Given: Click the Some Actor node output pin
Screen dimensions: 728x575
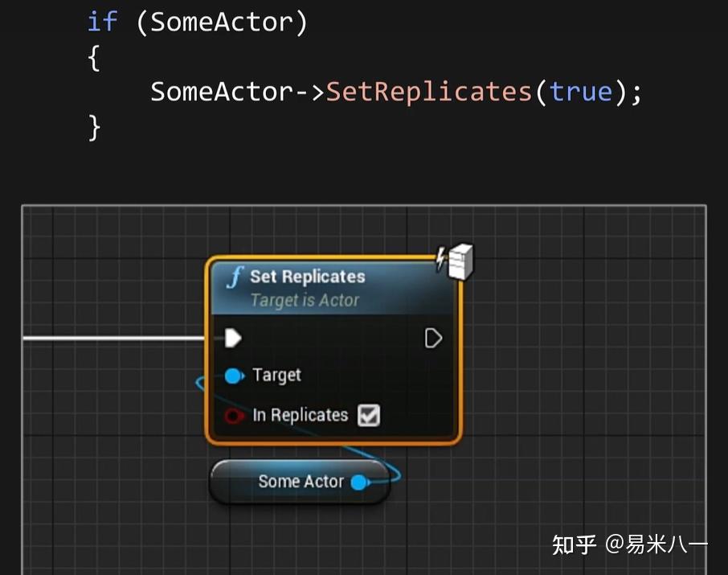Looking at the screenshot, I should click(360, 483).
